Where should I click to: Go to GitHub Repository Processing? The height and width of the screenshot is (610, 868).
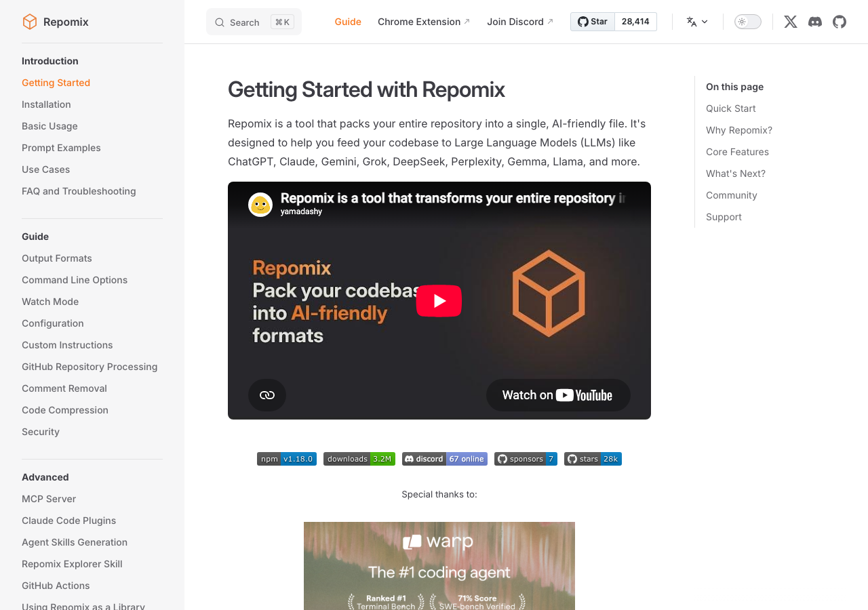coord(90,367)
